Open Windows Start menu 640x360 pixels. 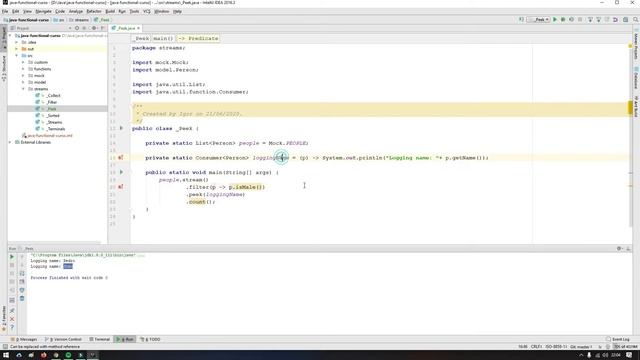coord(6,355)
